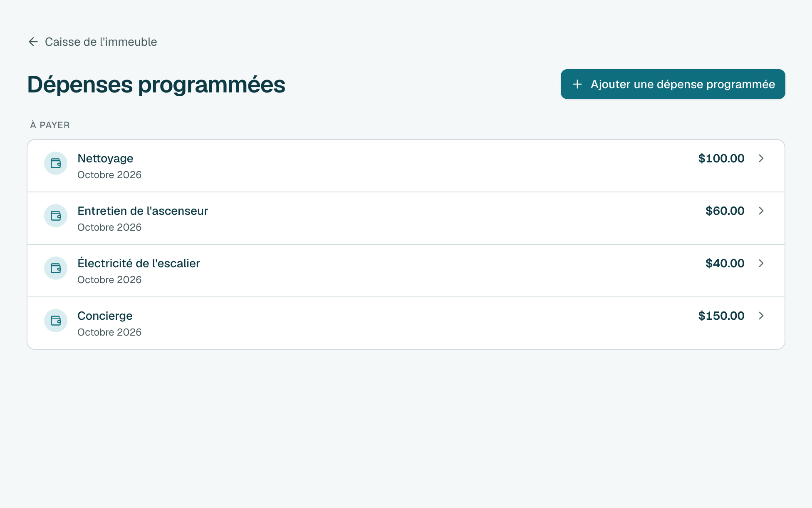
Task: Open the Nettoyage row chevron
Action: (x=761, y=158)
